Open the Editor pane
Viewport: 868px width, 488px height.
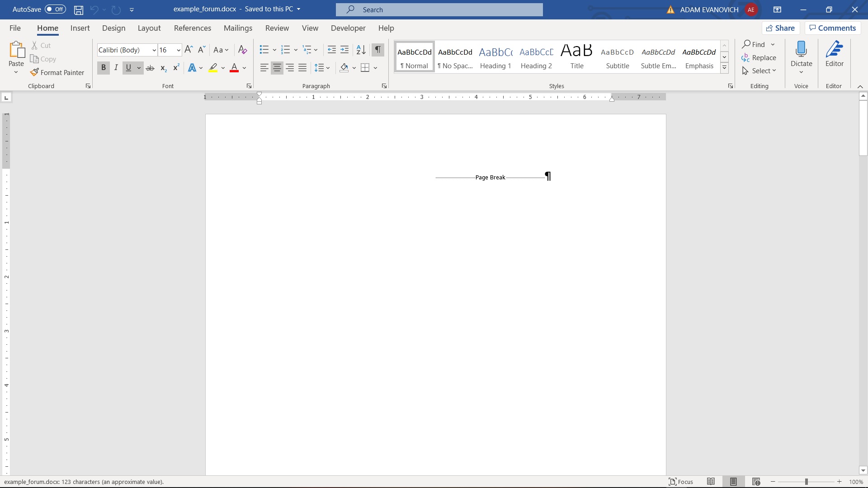pyautogui.click(x=834, y=54)
